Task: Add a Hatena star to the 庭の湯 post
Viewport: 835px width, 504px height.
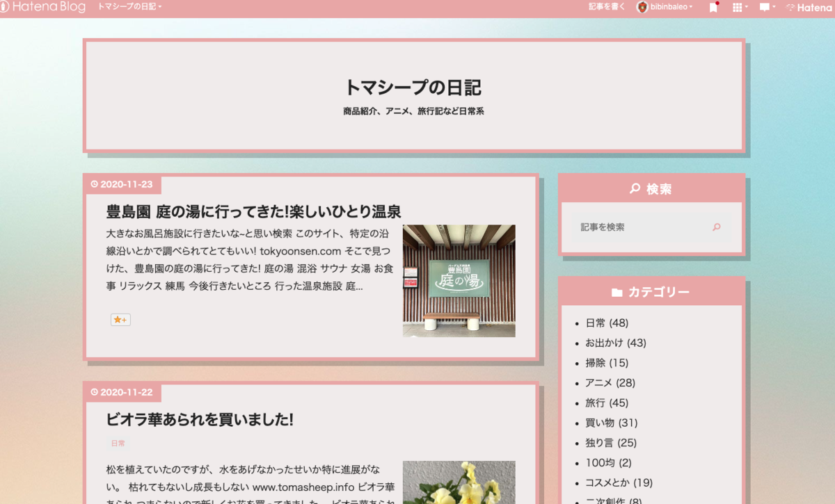Action: coord(120,320)
